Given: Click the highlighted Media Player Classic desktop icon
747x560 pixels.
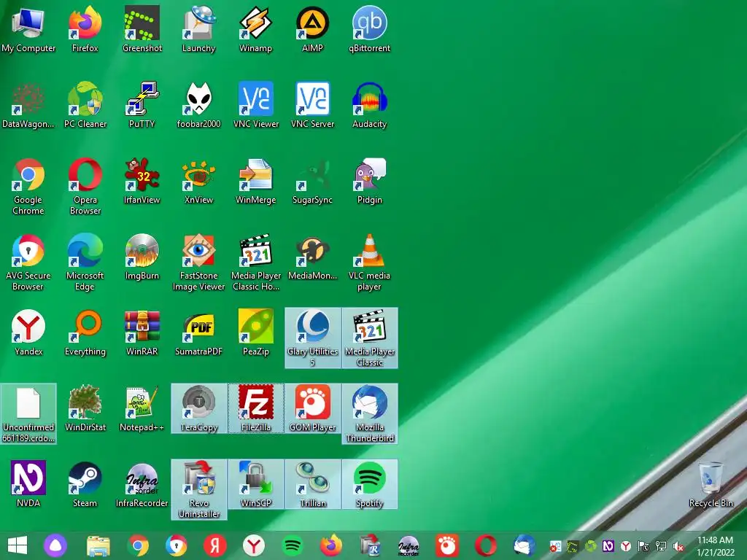Looking at the screenshot, I should [x=370, y=338].
